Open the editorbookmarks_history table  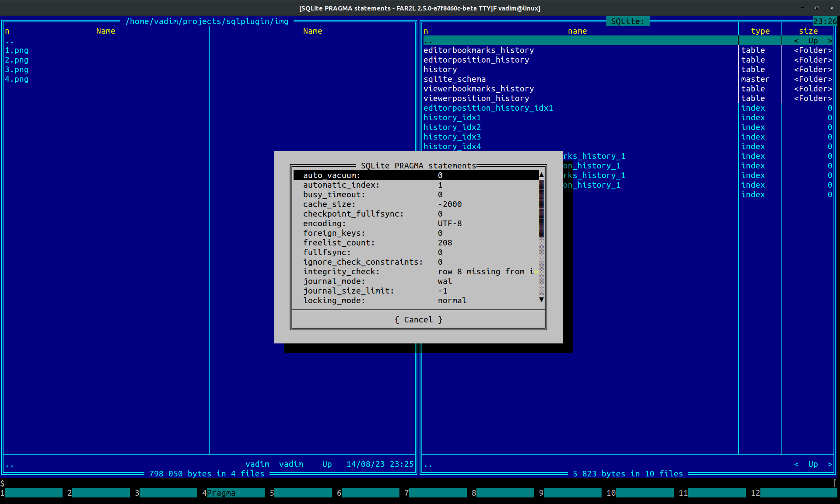(x=479, y=50)
